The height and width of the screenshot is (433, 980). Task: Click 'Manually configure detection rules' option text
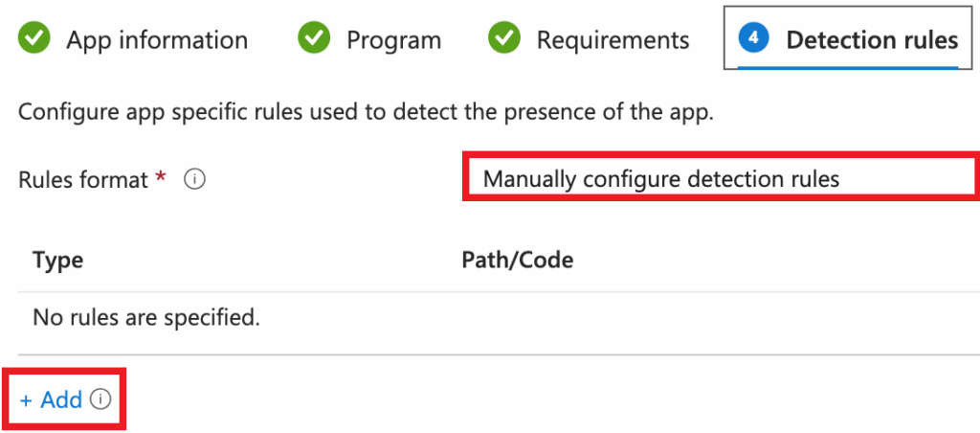click(660, 179)
